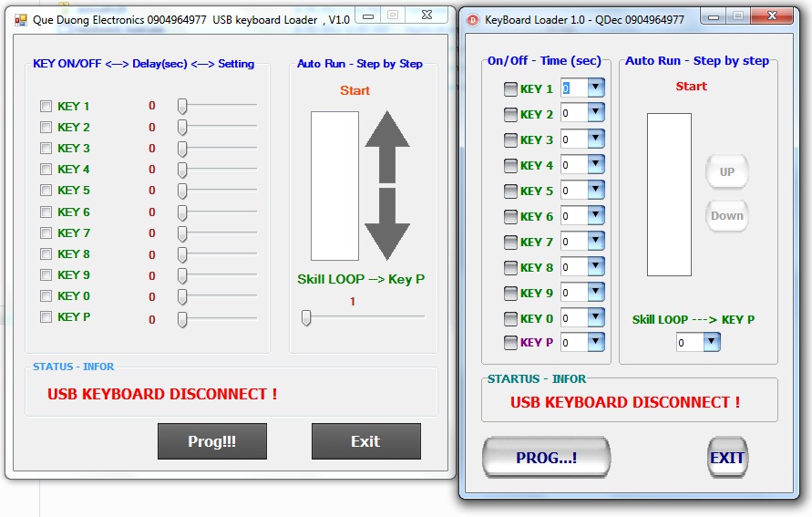Enable KEY 5 in KeyBoard Loader 1.0
Screen dimensions: 812x517
click(510, 191)
